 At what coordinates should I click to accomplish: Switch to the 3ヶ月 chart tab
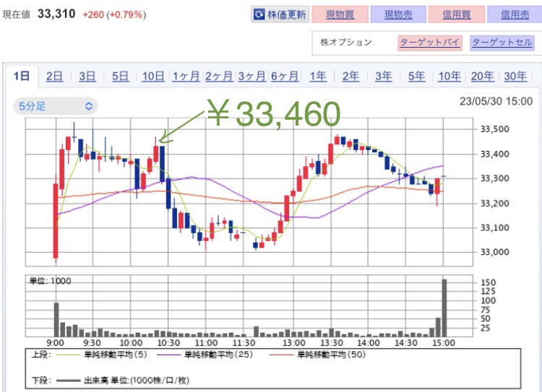click(x=251, y=76)
